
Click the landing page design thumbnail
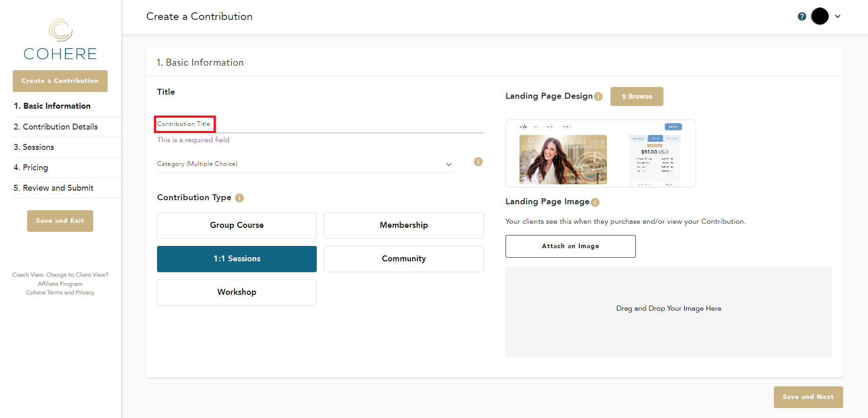pos(600,154)
